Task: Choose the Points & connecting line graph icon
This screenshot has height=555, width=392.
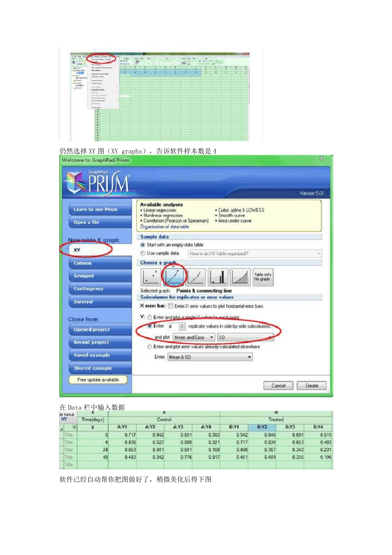Action: point(173,277)
